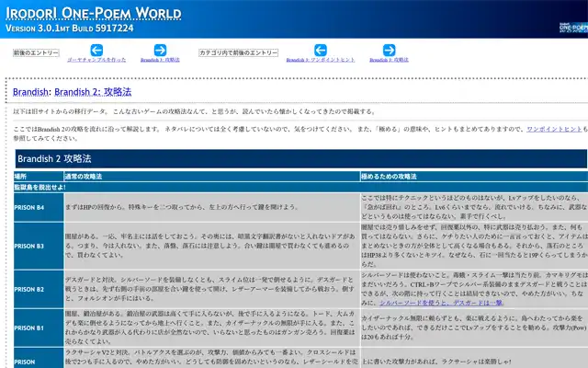The height and width of the screenshot is (368, 588).
Task: Open the Brandish 2: 攻略法 heading link
Action: (93, 92)
